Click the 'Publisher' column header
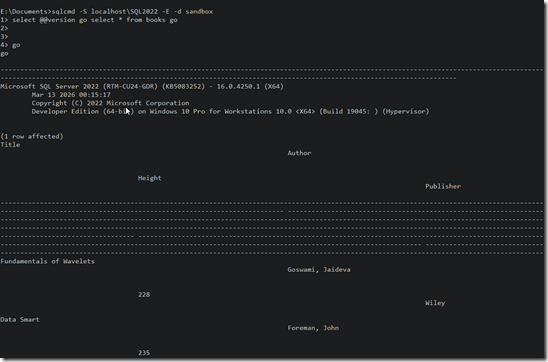 (443, 187)
